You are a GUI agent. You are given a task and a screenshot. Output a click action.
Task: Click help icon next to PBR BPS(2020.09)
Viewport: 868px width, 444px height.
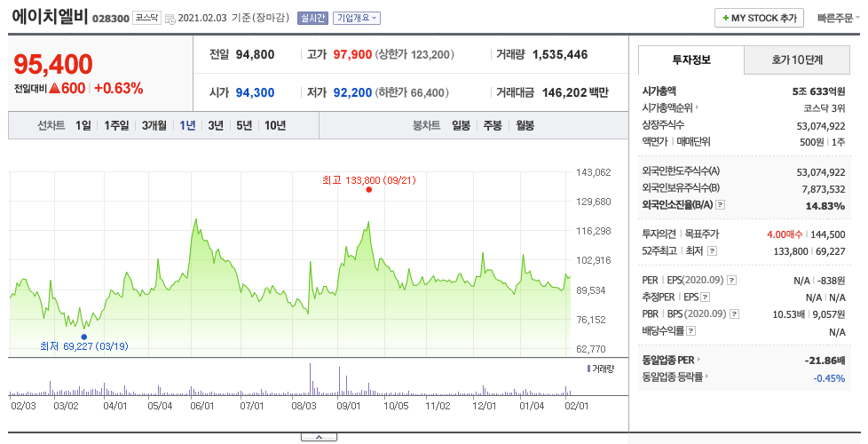tap(734, 313)
